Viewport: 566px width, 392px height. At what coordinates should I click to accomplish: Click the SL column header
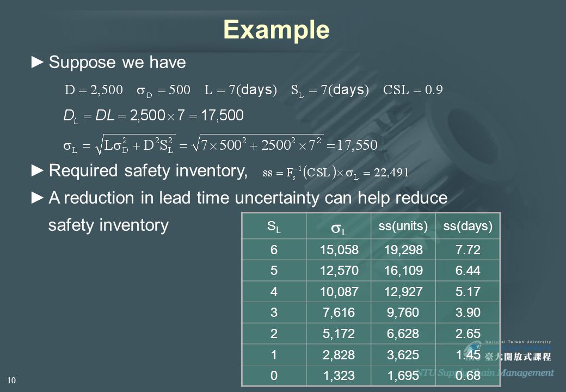pos(274,226)
